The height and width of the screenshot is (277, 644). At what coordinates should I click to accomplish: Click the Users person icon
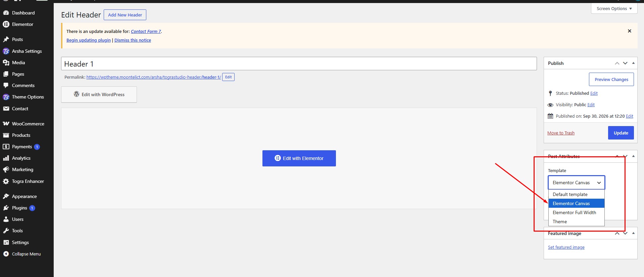coord(6,219)
